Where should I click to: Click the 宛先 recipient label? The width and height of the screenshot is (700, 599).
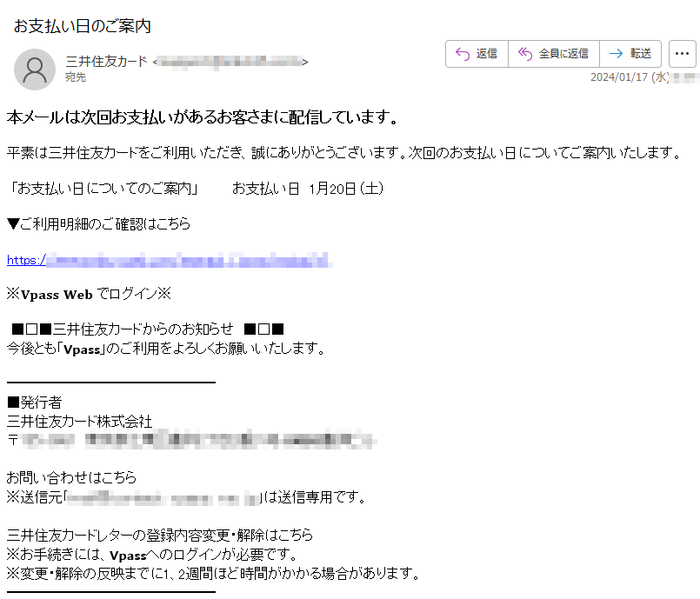76,77
